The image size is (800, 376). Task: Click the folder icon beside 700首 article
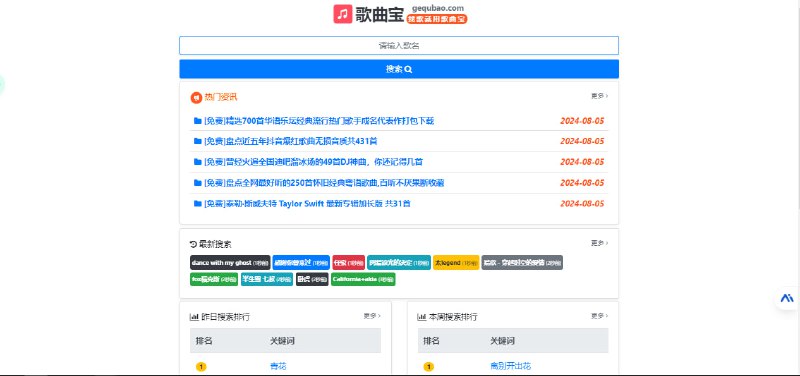[197, 121]
